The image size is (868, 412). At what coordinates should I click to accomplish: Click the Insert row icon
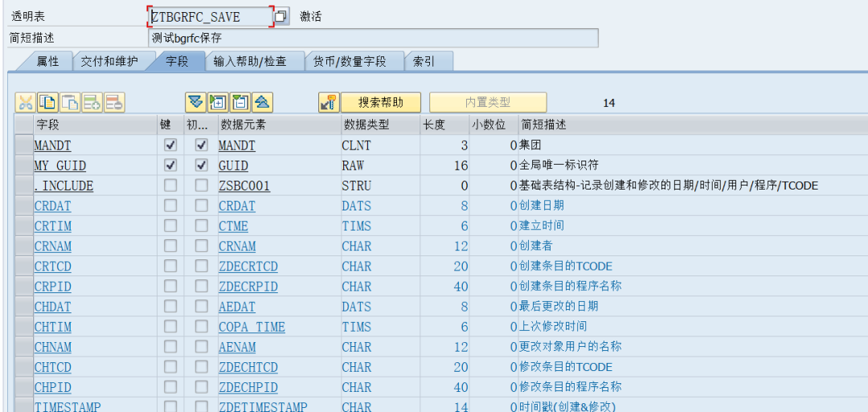tap(92, 102)
